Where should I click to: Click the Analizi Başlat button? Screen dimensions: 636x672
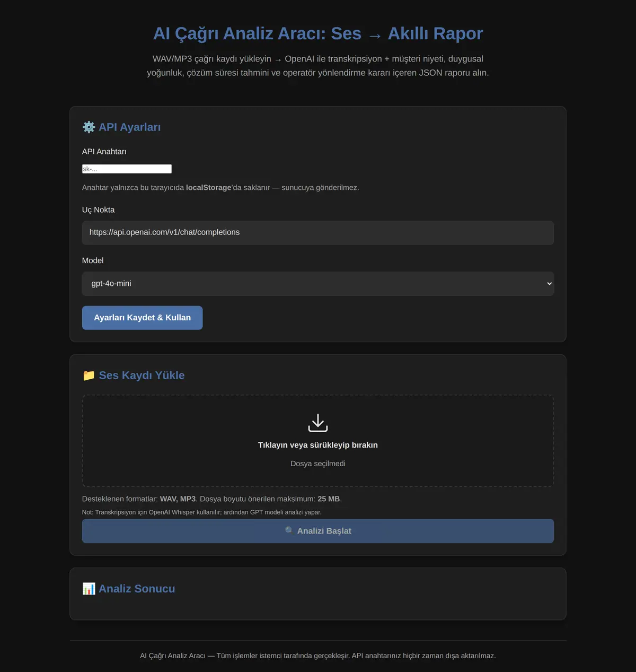[x=318, y=531]
